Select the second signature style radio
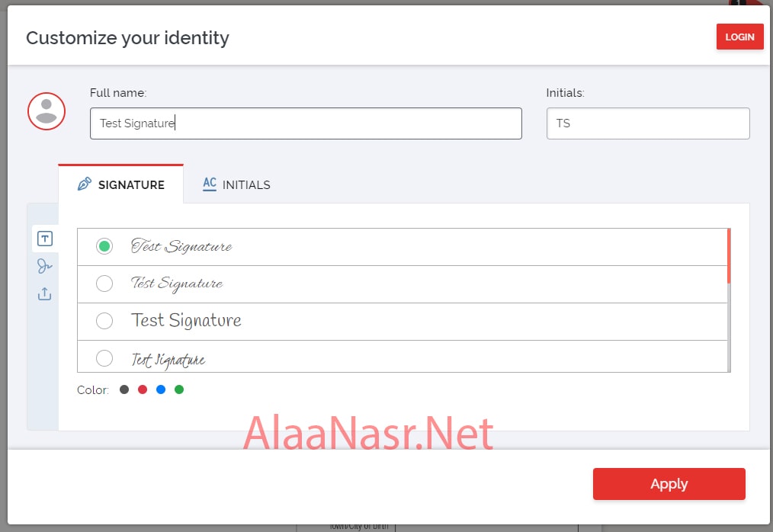This screenshot has height=532, width=773. [x=104, y=284]
